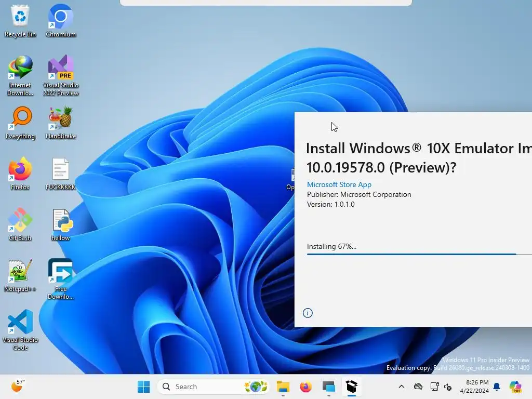Select the HandBrake desktop icon
532x399 pixels.
[61, 123]
